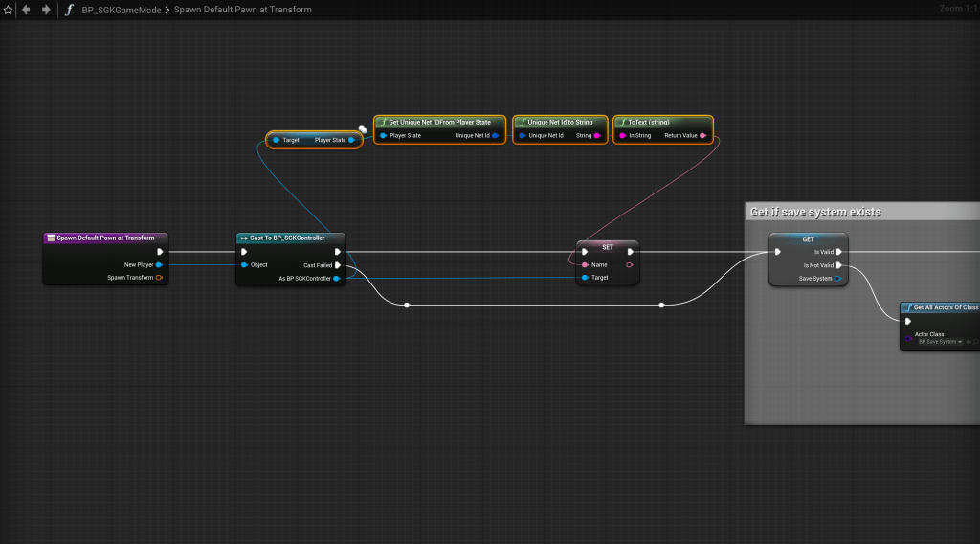Click the Is Not Valid execution pin
Viewport: 980px width, 544px height.
tap(838, 265)
